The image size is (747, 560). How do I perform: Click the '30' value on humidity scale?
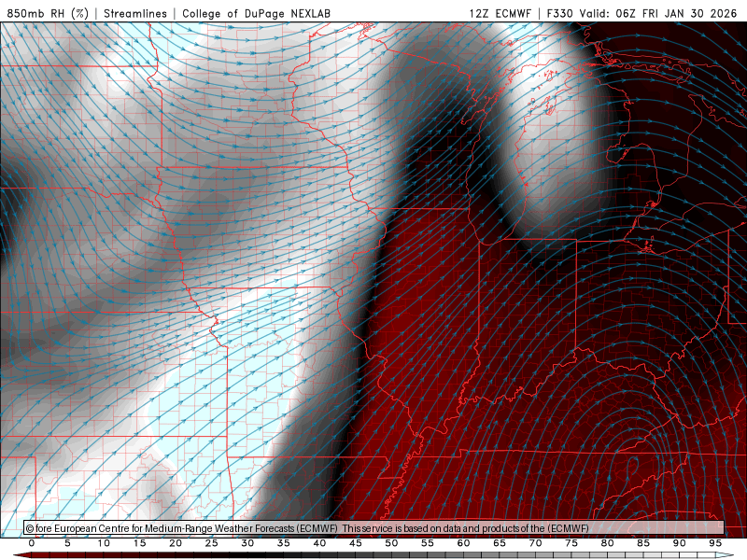[x=247, y=543]
